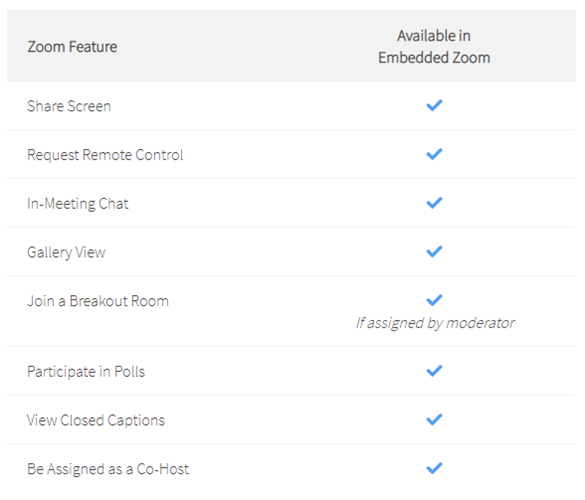Image resolution: width=585 pixels, height=500 pixels.
Task: Select the Participate in Polls checkmark
Action: [x=434, y=371]
